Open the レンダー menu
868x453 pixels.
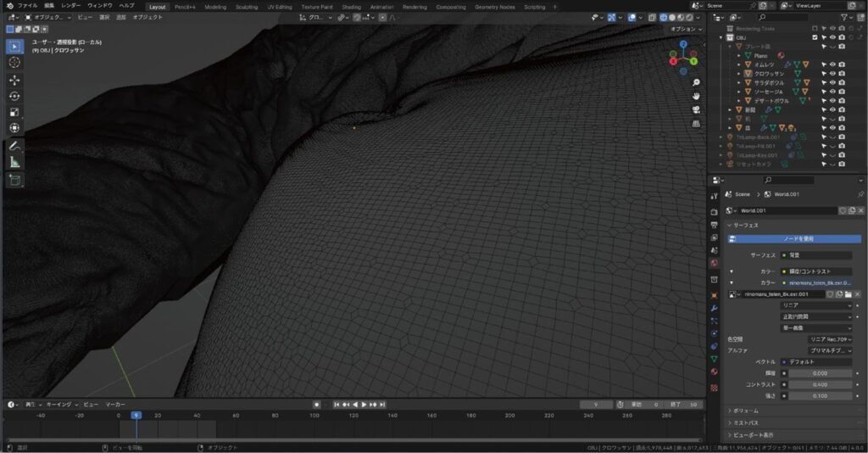70,6
